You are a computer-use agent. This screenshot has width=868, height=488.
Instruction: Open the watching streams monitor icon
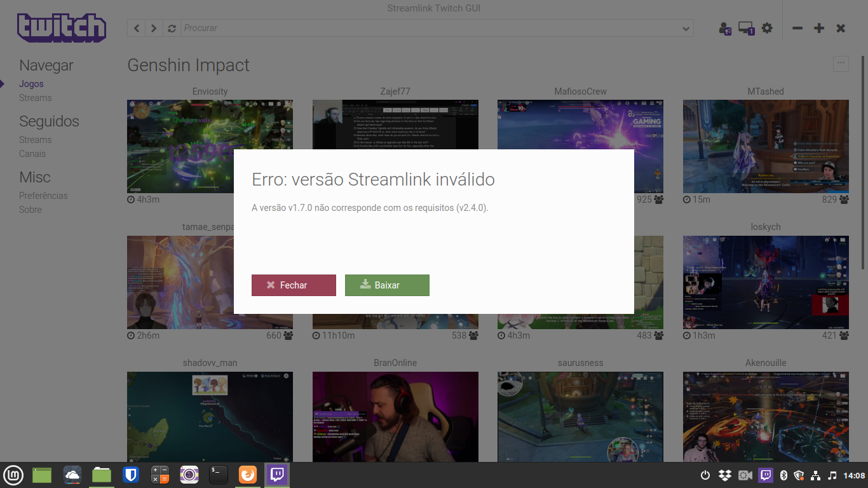746,28
